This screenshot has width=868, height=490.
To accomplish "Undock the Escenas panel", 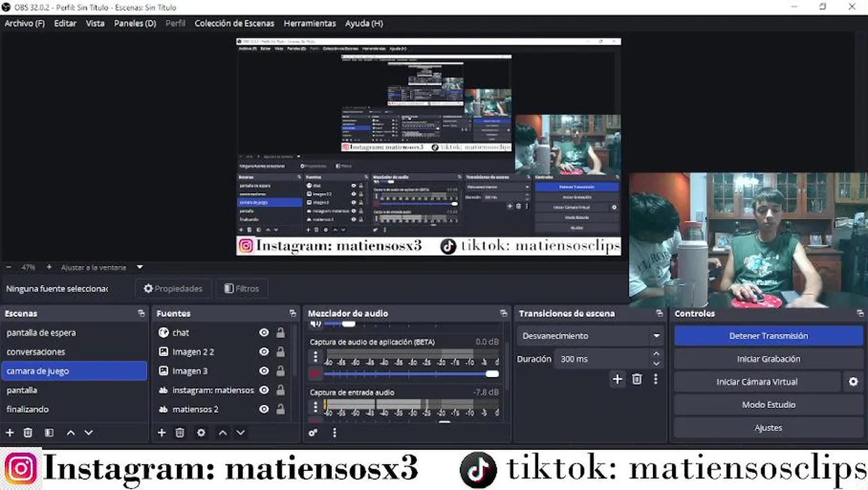I will coord(141,314).
